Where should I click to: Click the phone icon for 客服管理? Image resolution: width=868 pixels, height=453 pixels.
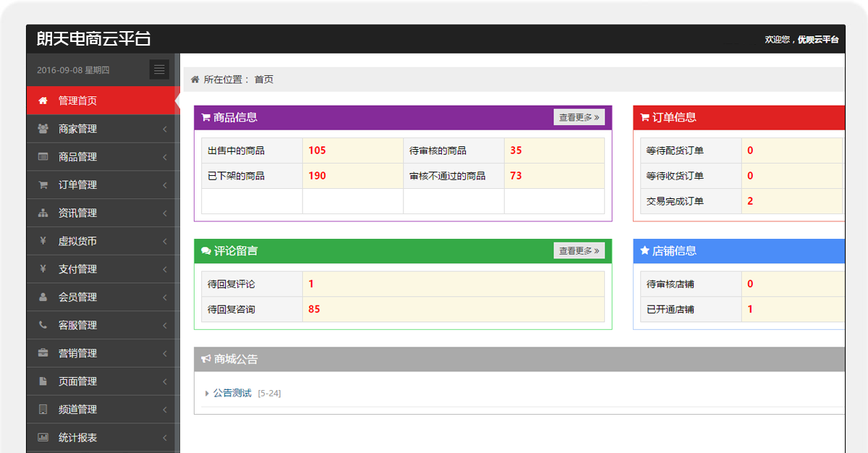point(45,325)
